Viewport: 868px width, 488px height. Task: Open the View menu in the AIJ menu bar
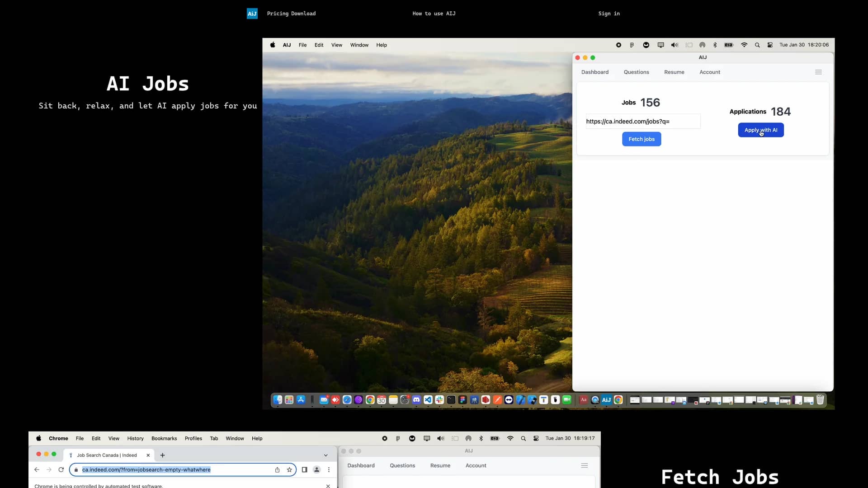[x=337, y=45]
